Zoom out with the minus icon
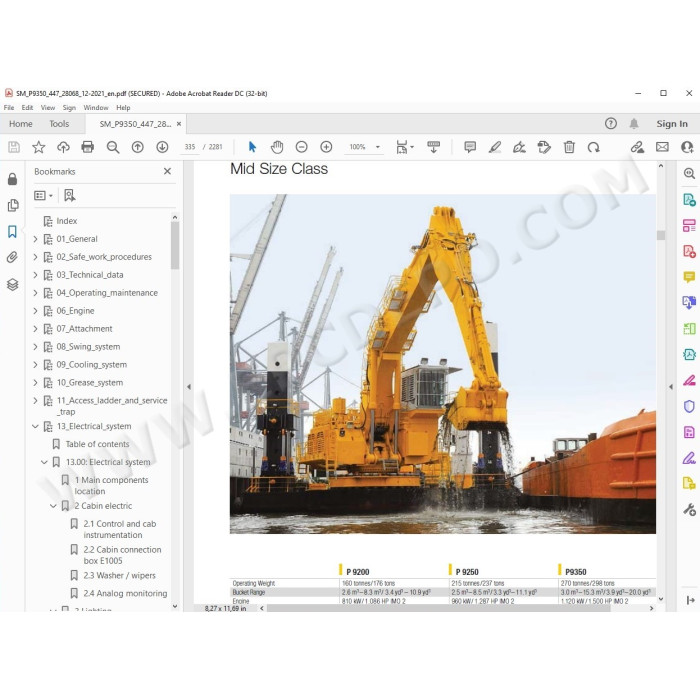 click(302, 147)
